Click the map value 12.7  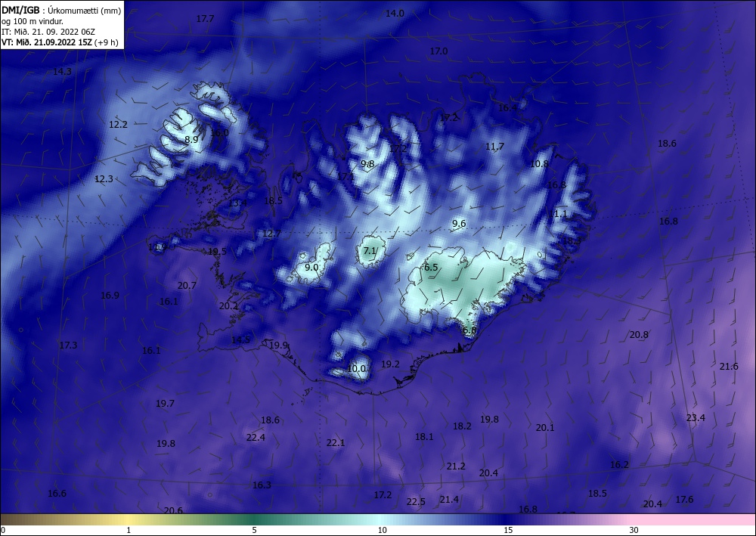click(x=271, y=234)
